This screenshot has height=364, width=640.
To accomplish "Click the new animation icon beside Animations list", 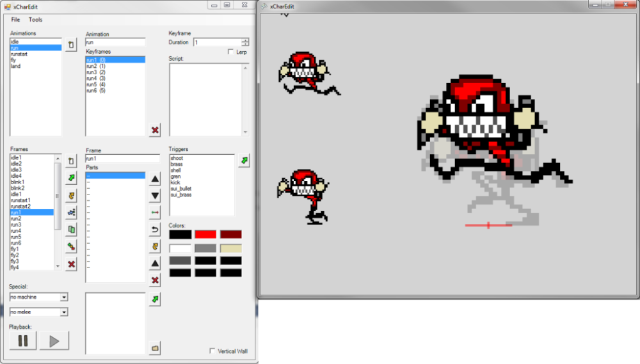I will coord(71,47).
